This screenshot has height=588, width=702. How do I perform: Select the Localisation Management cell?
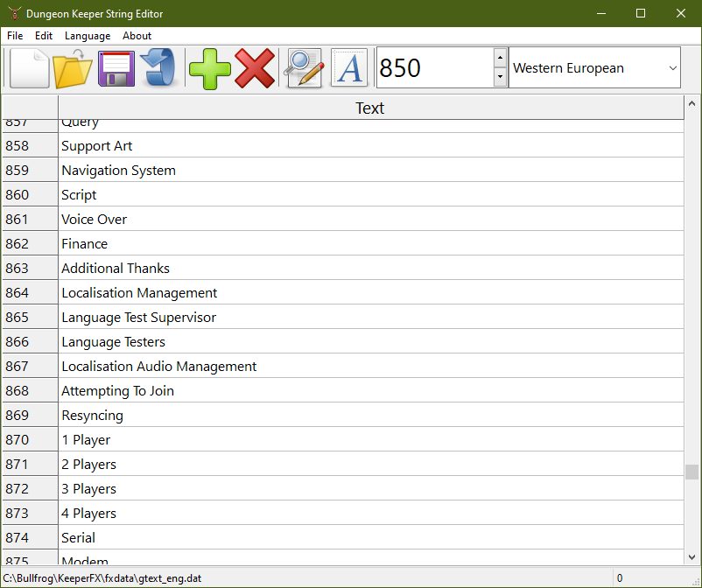point(371,292)
